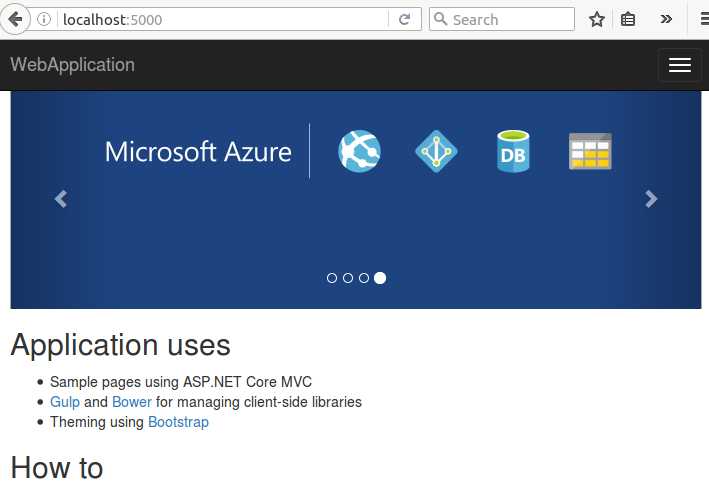Click 'Sample pages using ASP.NET Core MVC' text
This screenshot has width=709, height=488.
(x=181, y=382)
